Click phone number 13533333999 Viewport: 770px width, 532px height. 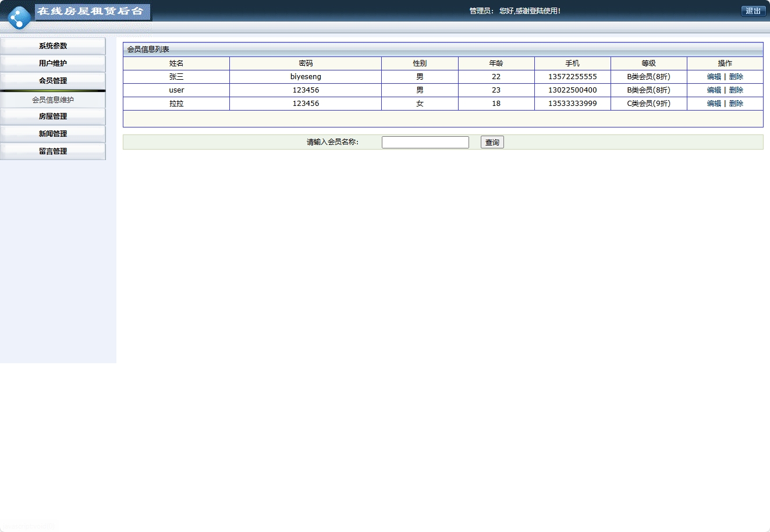click(x=572, y=104)
